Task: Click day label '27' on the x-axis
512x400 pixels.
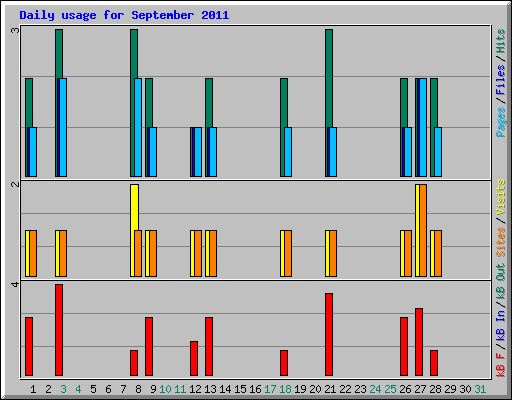Action: tap(420, 389)
